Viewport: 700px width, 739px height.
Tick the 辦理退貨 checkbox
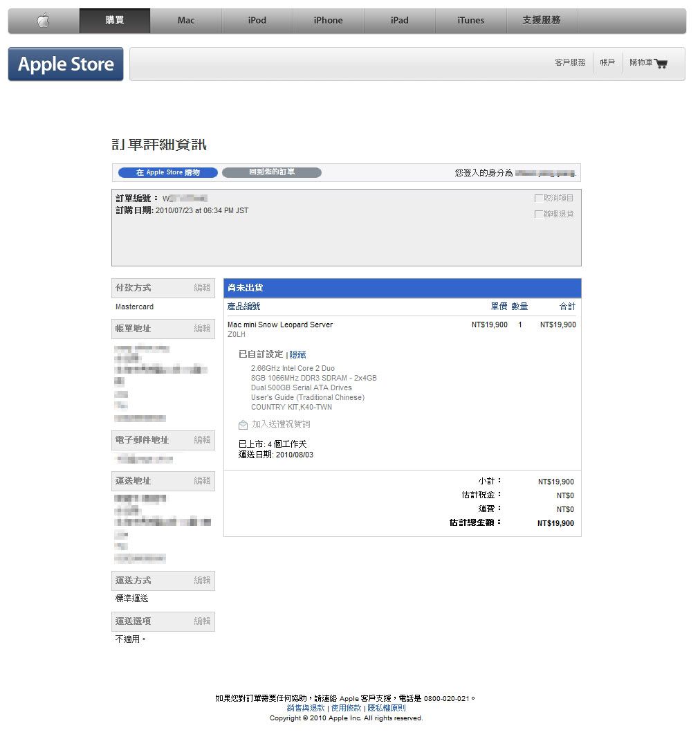point(538,214)
